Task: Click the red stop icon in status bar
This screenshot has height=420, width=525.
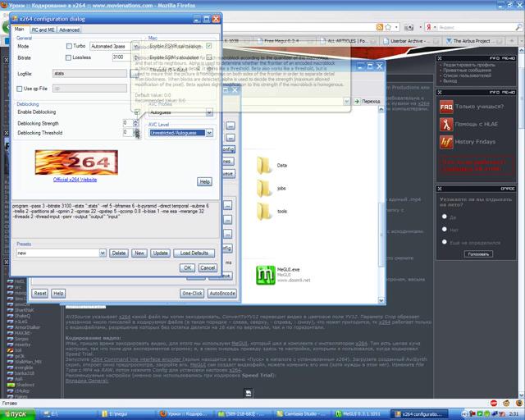Action: click(x=494, y=403)
